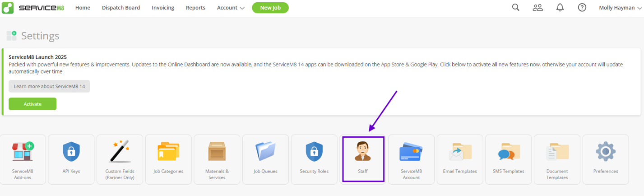
Task: Open the Email Templates tile
Action: tap(460, 159)
